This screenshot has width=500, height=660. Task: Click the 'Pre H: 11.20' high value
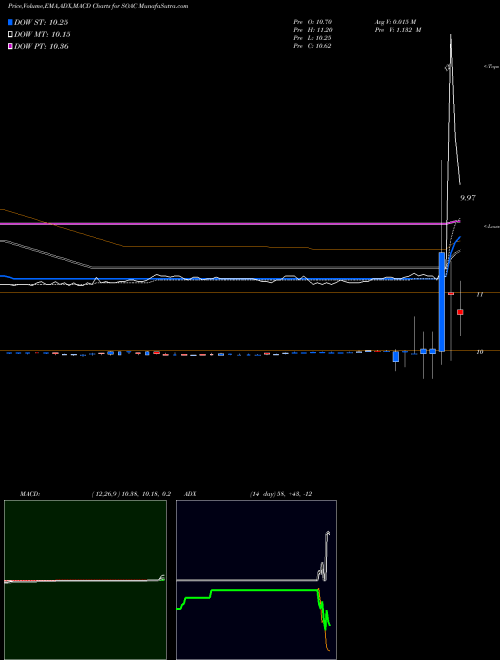click(x=312, y=30)
